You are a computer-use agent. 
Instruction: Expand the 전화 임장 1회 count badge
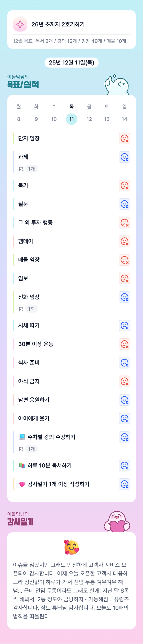pos(31,309)
